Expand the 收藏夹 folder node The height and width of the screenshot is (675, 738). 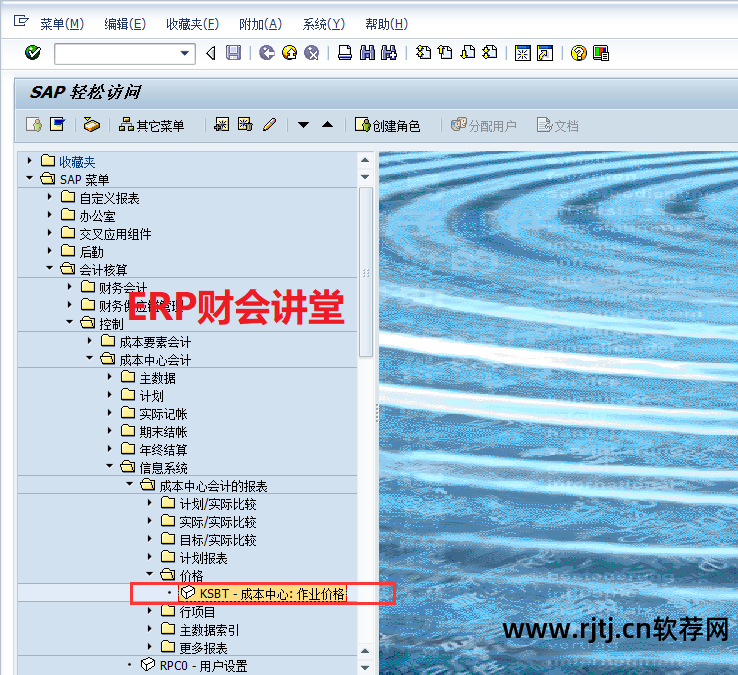click(x=30, y=161)
